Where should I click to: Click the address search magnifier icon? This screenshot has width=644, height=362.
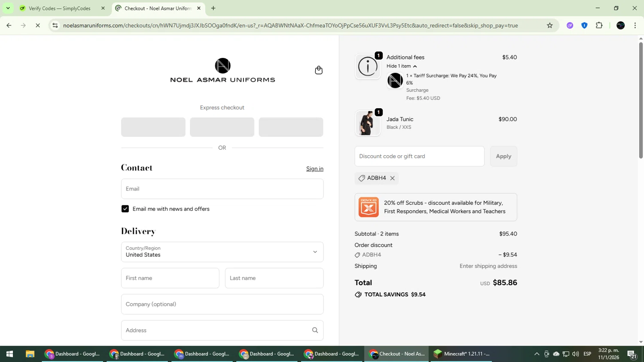(x=315, y=330)
